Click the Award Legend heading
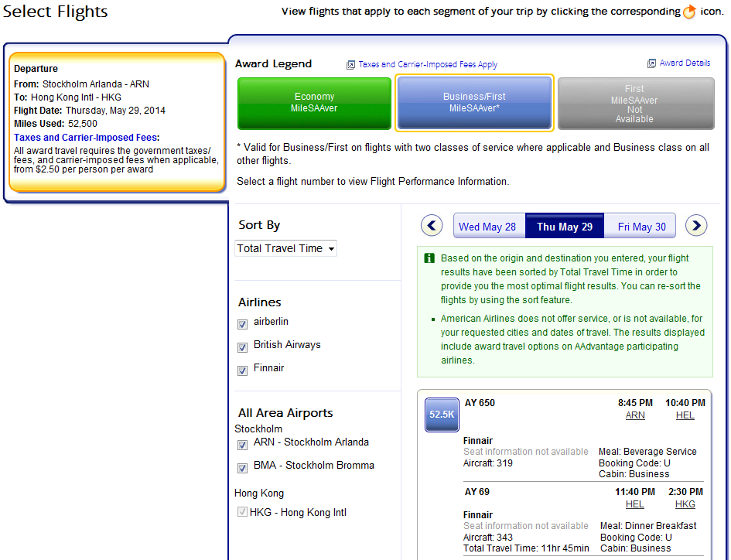 click(x=273, y=63)
